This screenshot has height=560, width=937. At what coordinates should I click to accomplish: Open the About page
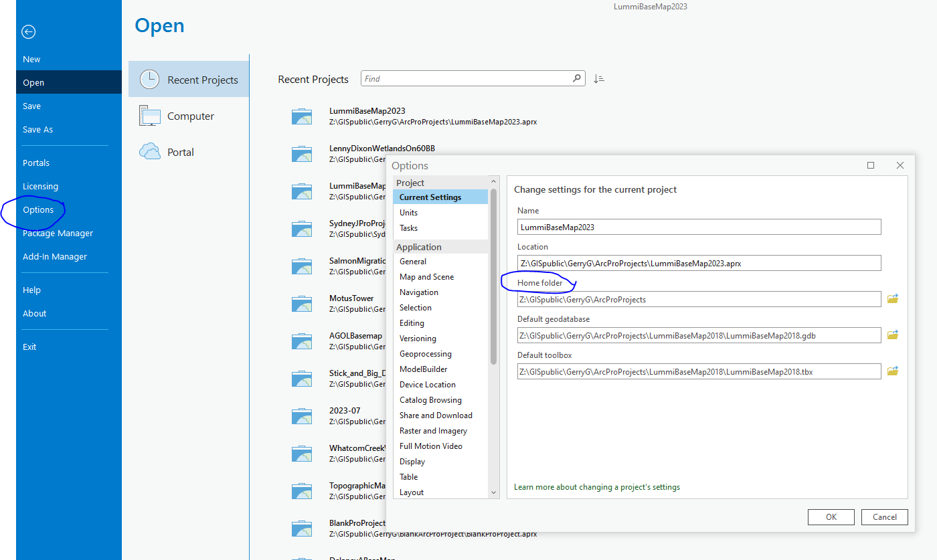tap(69, 313)
